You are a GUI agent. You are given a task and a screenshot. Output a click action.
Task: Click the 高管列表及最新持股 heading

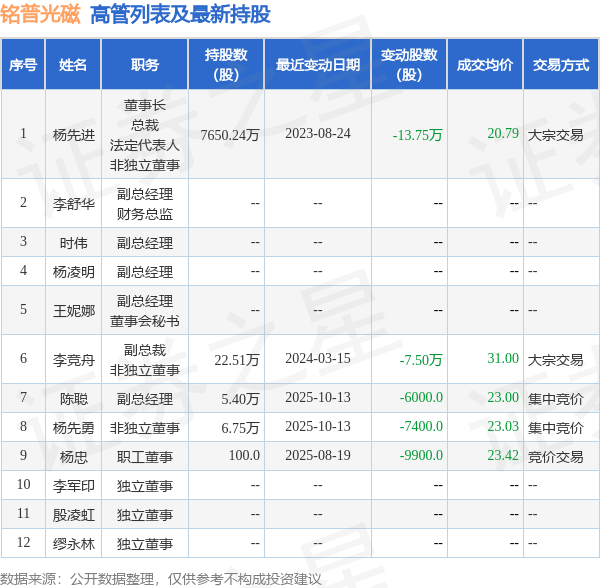180,15
